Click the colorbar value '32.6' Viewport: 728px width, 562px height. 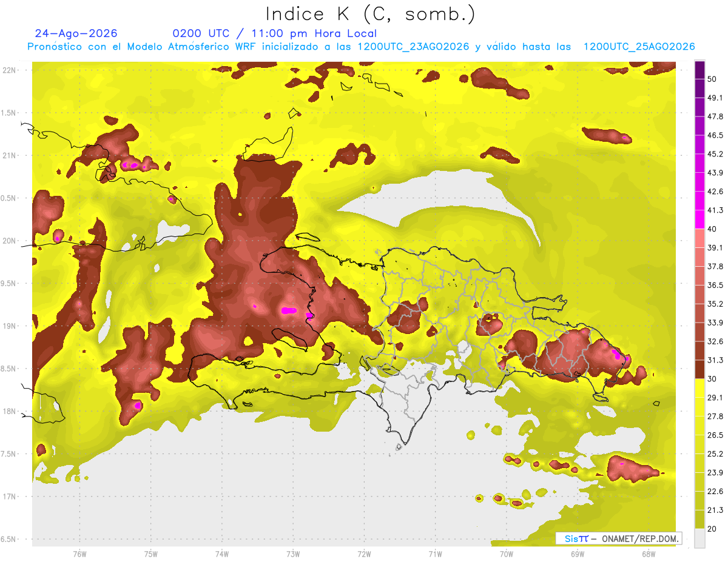click(715, 341)
